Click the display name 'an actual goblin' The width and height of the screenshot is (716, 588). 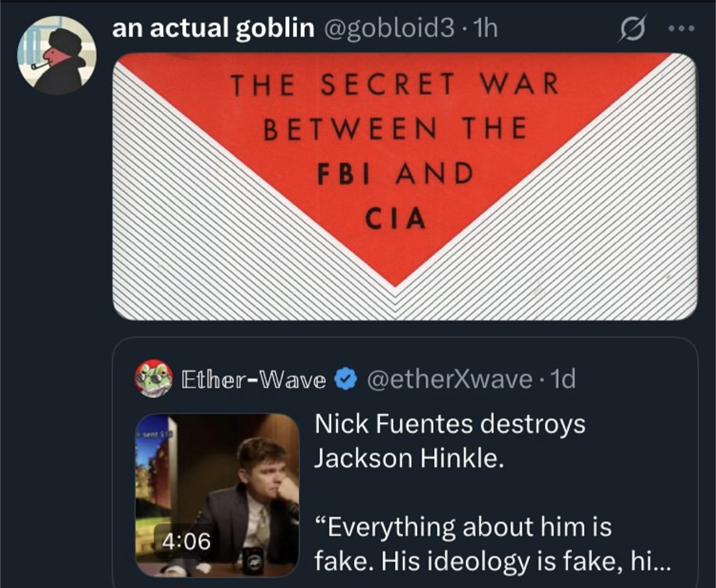click(213, 29)
